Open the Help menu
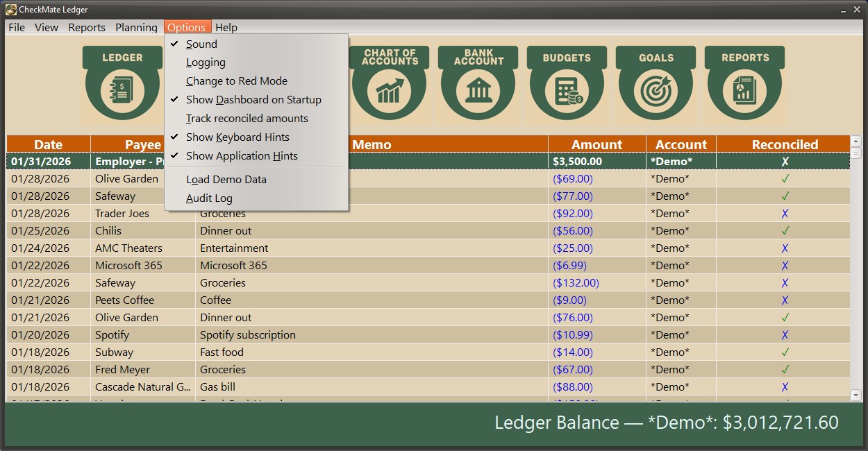Viewport: 868px width, 451px height. click(226, 28)
